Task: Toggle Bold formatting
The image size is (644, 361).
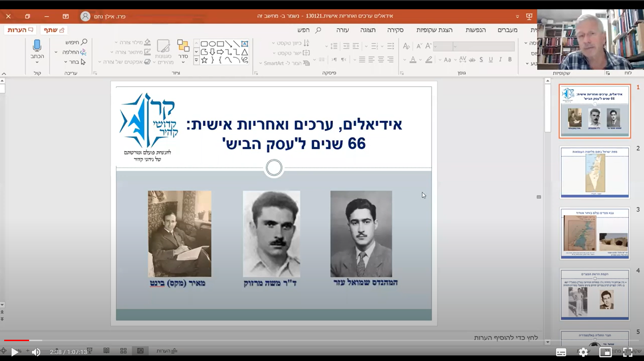Action: coord(510,60)
